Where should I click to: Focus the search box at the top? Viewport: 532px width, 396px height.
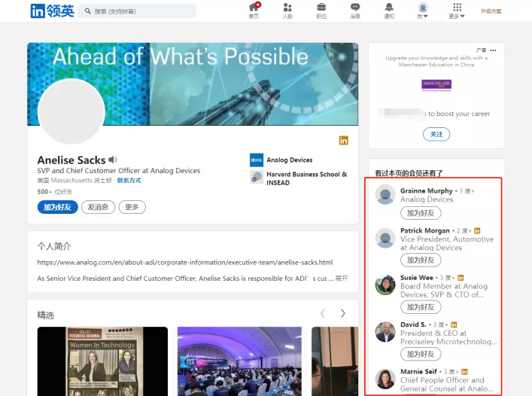coord(137,11)
